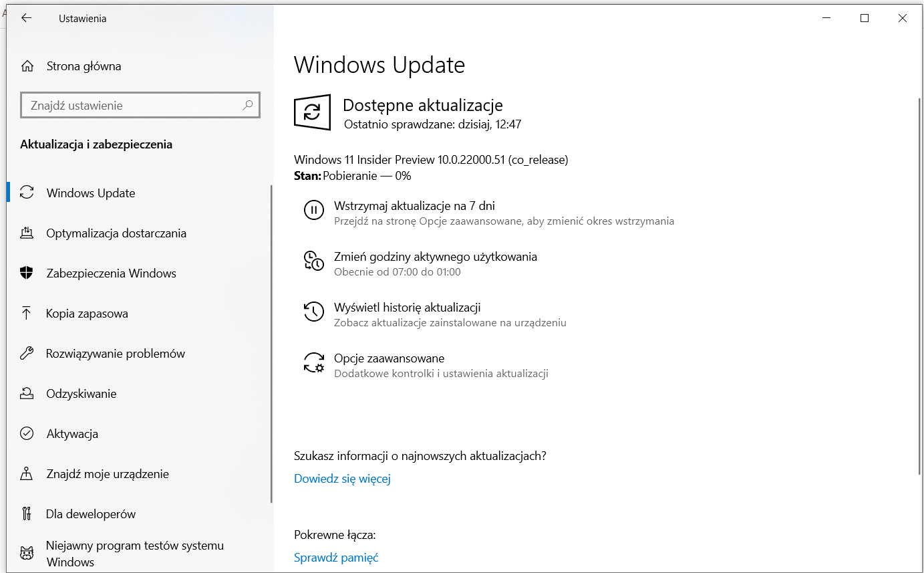The height and width of the screenshot is (573, 924).
Task: Select Windows Update in sidebar
Action: [91, 193]
